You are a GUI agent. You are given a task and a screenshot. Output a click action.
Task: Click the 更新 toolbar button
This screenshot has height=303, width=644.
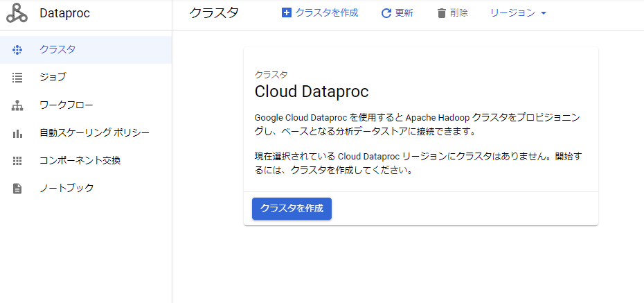pos(397,13)
